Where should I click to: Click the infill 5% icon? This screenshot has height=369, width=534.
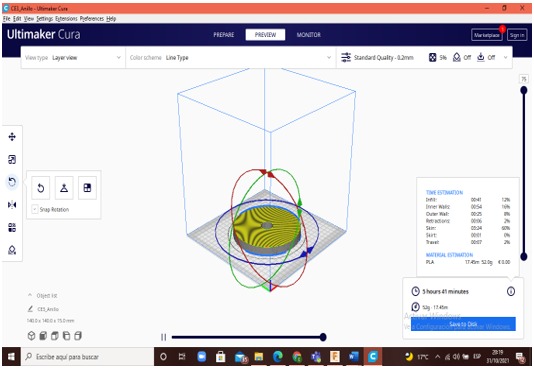pyautogui.click(x=432, y=58)
